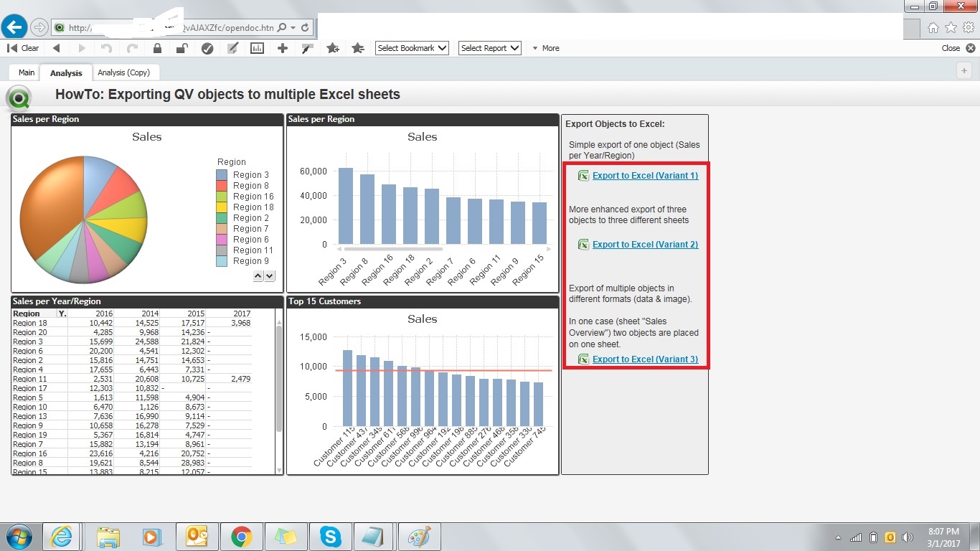
Task: Click the Excel icon beside Variant 1
Action: 583,176
